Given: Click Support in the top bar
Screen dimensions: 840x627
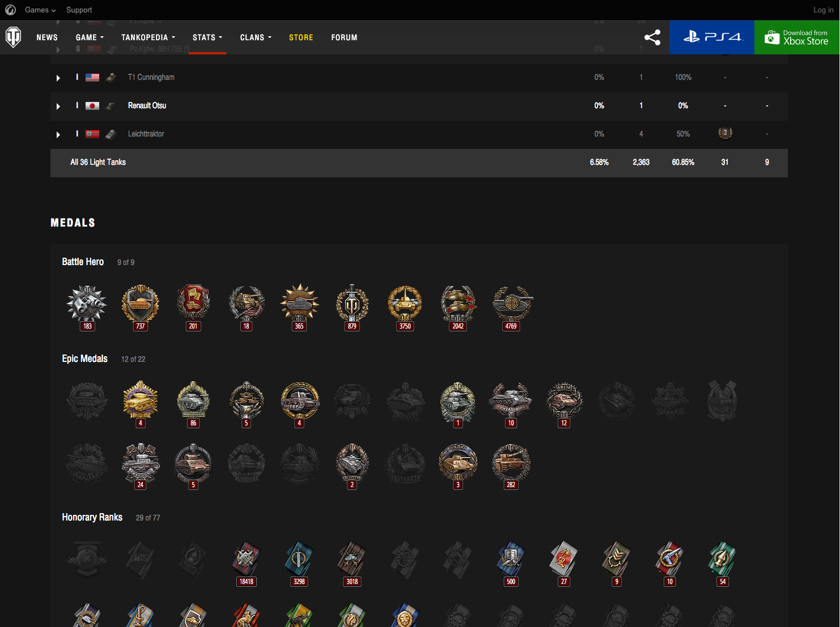Looking at the screenshot, I should 79,10.
